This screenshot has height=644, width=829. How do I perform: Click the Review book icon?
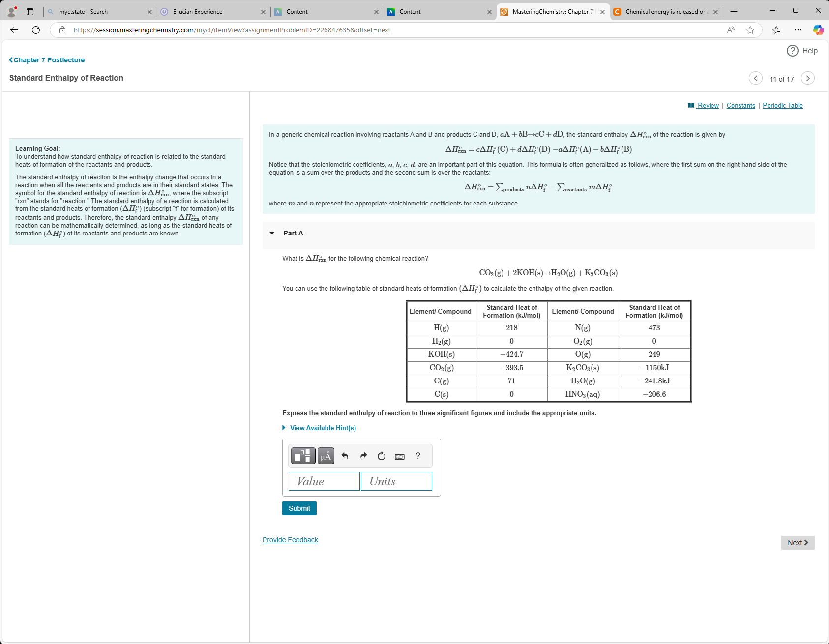[690, 105]
